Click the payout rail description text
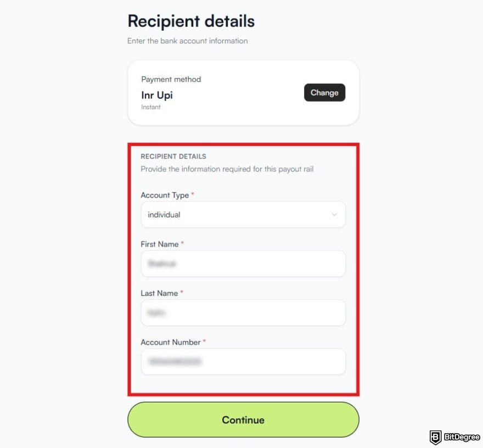The image size is (483, 448). pyautogui.click(x=227, y=169)
